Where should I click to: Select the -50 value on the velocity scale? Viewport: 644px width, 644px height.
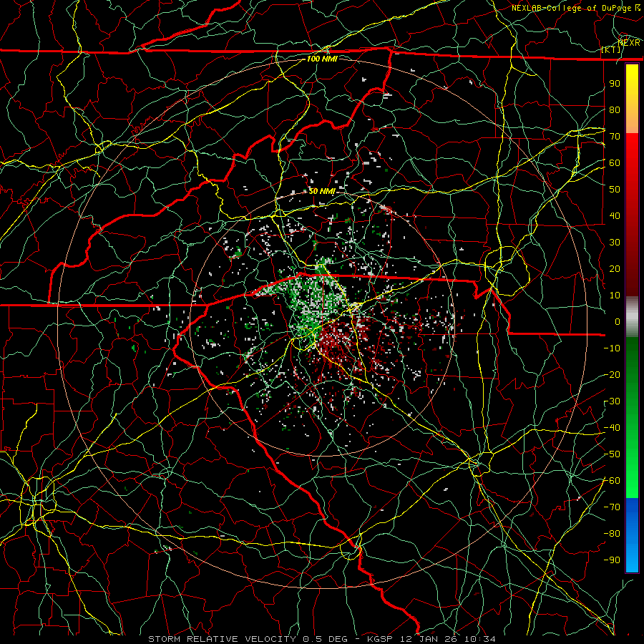point(612,454)
